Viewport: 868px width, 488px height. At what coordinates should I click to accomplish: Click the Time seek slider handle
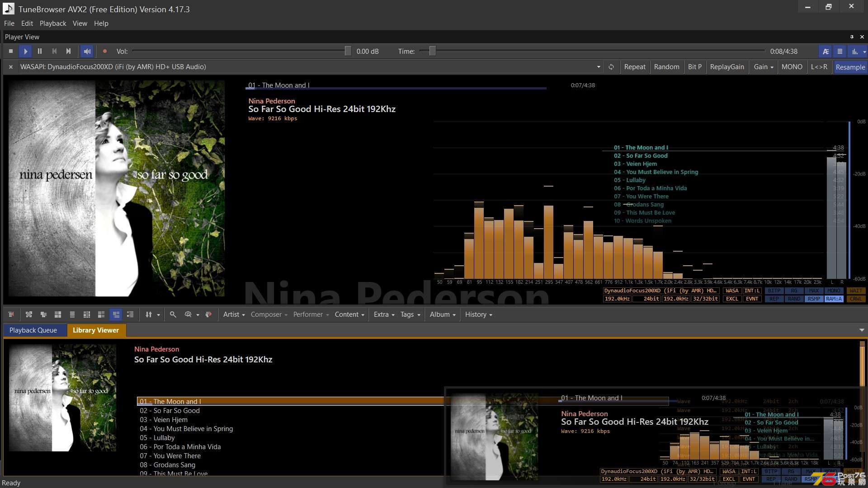tap(432, 51)
